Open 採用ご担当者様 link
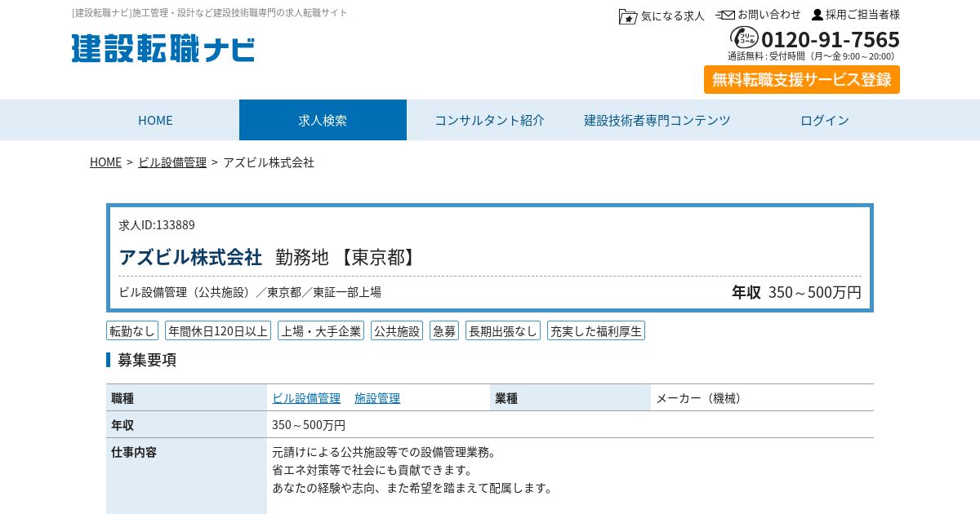 tap(862, 15)
